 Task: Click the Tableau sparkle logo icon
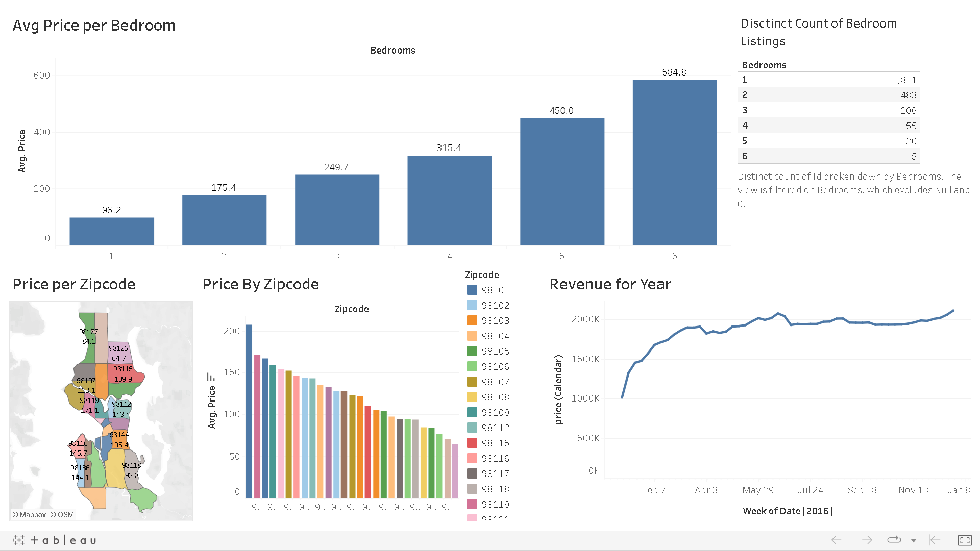[x=19, y=540]
